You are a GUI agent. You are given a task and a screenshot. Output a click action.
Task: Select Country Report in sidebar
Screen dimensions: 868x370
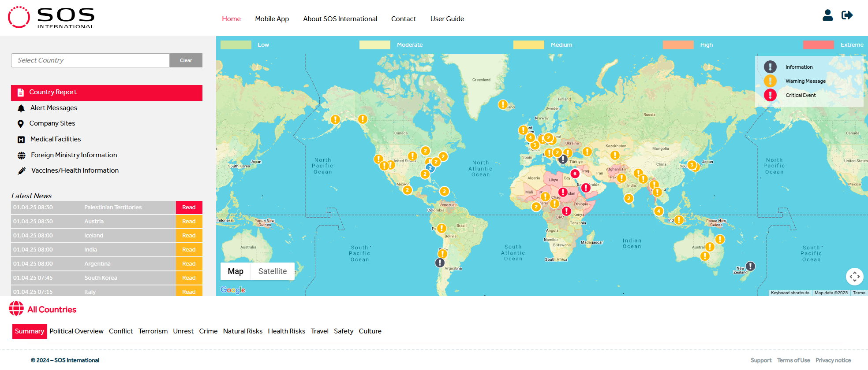tap(107, 92)
